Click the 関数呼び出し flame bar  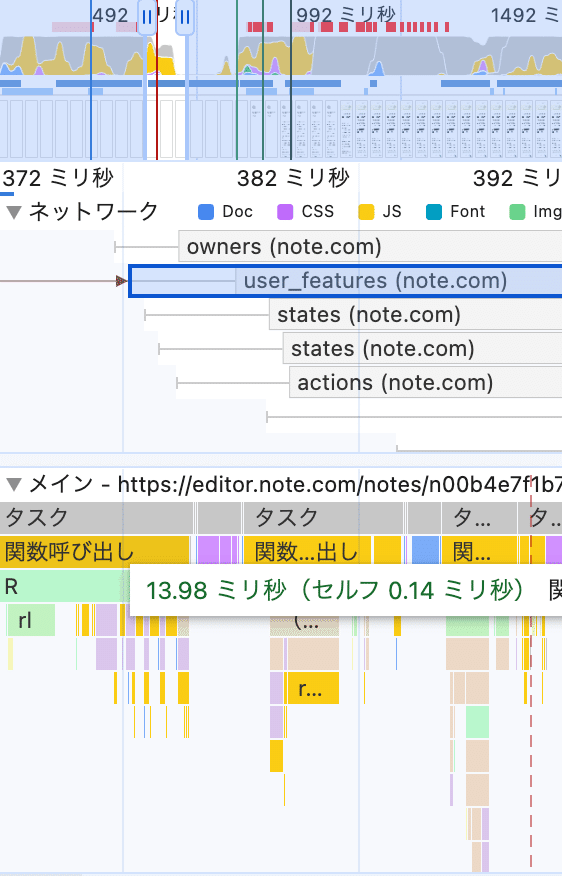point(95,552)
